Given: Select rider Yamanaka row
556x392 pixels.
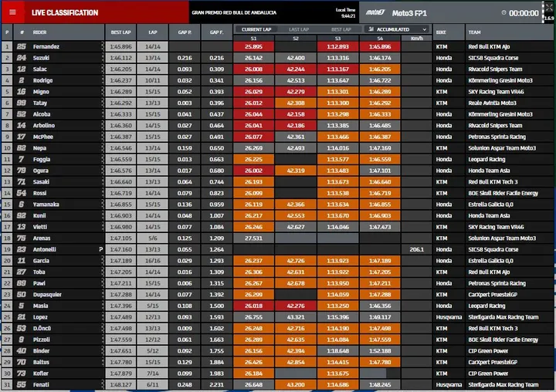Looking at the screenshot, I should coord(278,204).
